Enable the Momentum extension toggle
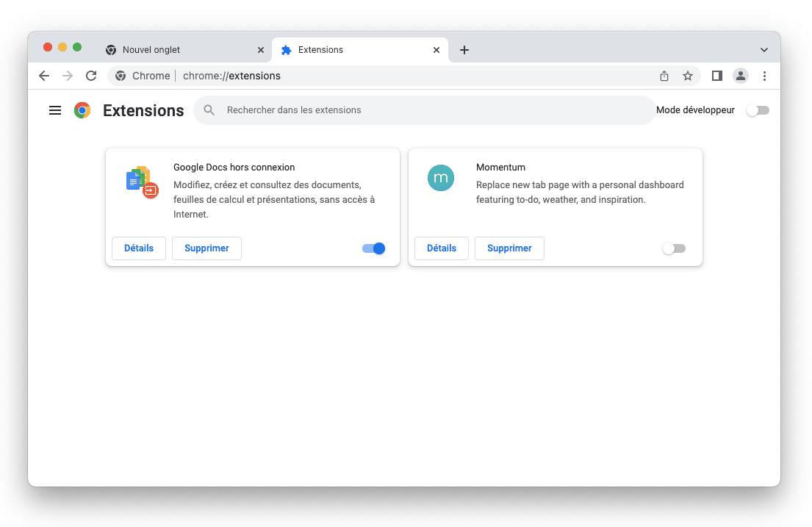 [675, 248]
